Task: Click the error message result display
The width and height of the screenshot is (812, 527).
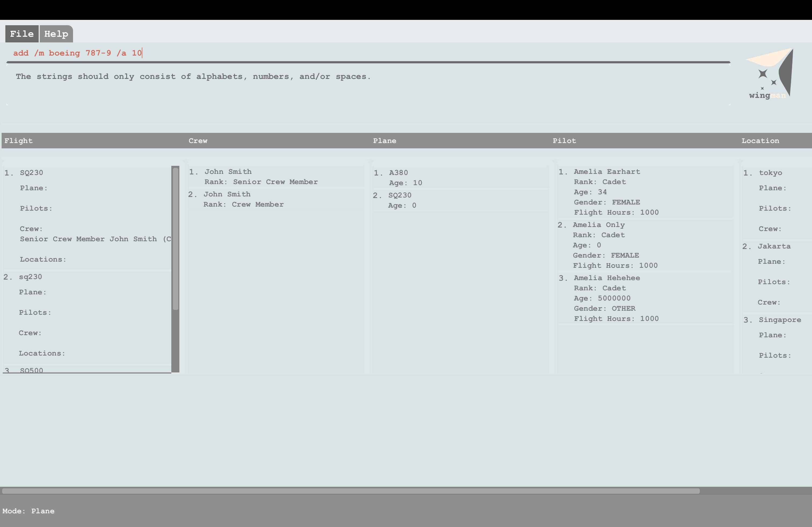Action: click(x=193, y=77)
